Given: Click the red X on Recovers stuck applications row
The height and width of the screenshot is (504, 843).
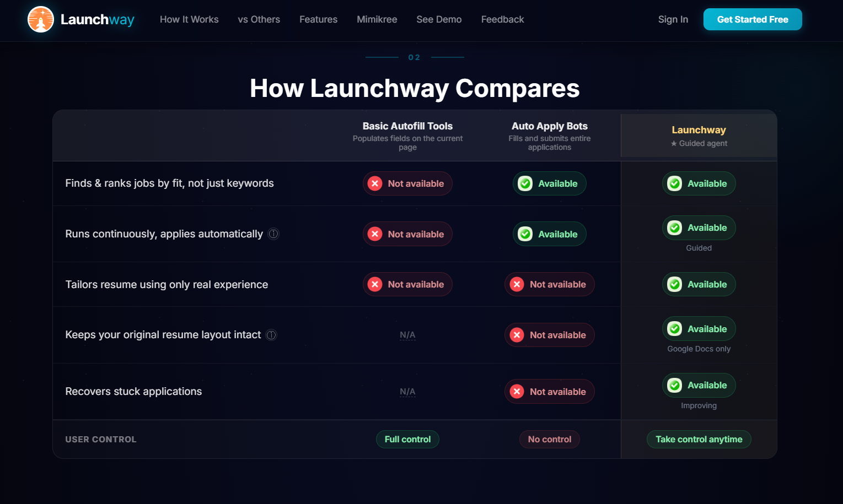Looking at the screenshot, I should 517,392.
